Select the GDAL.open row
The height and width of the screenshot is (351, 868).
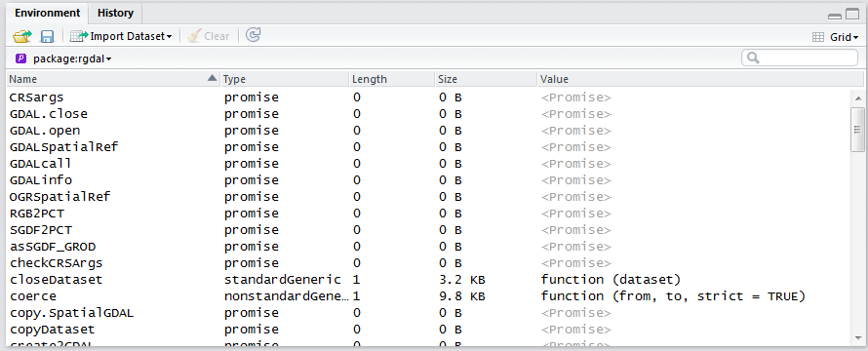428,131
